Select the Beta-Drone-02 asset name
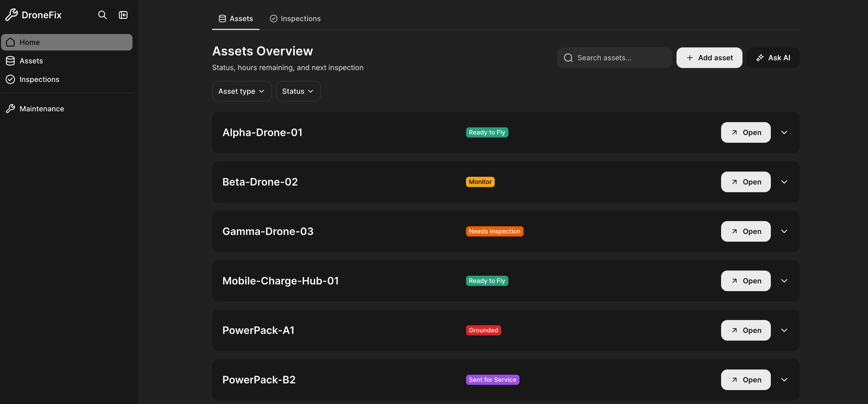This screenshot has width=868, height=404. (x=260, y=182)
